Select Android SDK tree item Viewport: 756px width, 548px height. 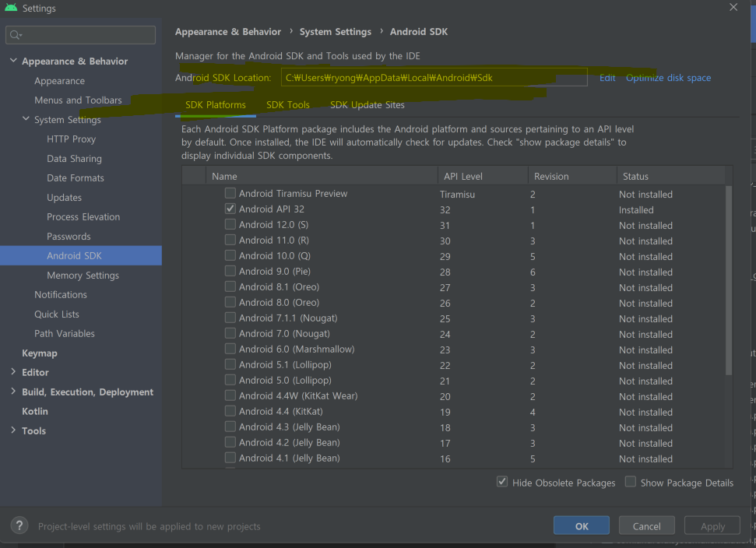point(80,255)
